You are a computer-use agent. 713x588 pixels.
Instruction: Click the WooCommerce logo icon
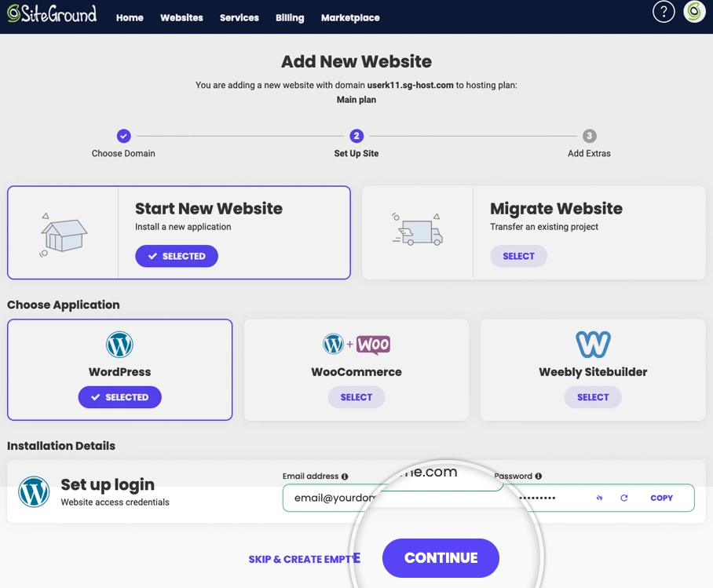356,345
